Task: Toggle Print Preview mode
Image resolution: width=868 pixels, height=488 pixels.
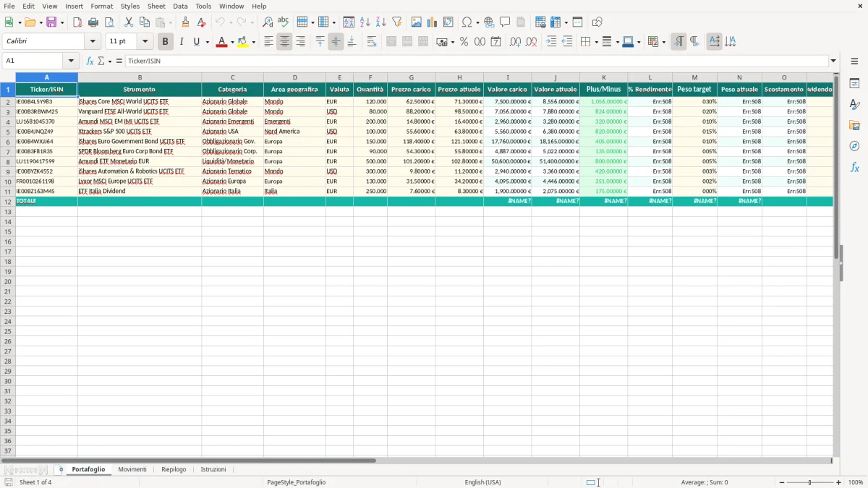Action: click(108, 22)
